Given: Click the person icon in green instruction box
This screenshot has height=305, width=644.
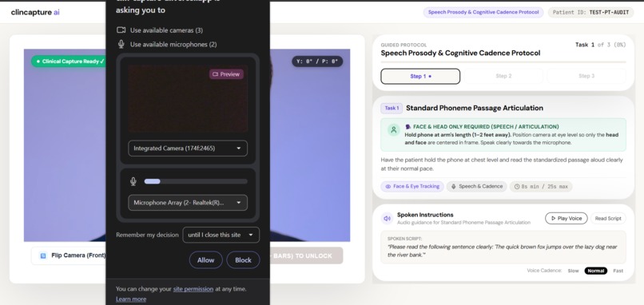Looking at the screenshot, I should (x=393, y=130).
